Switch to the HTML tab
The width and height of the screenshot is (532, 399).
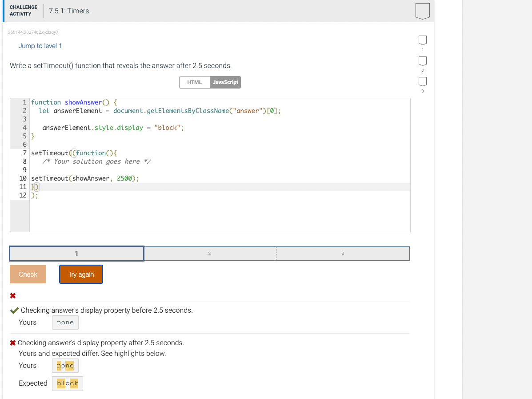tap(194, 82)
